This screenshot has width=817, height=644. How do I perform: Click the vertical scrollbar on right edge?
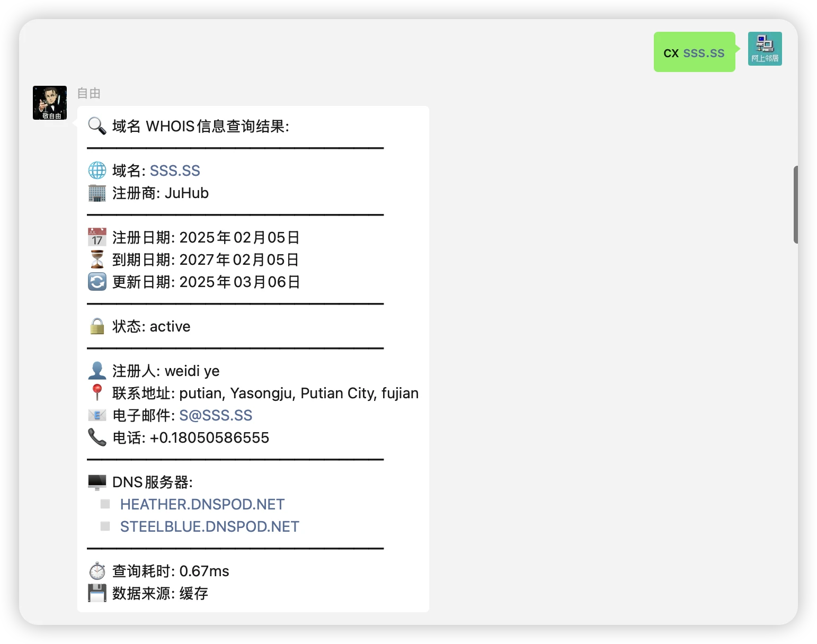click(x=795, y=204)
